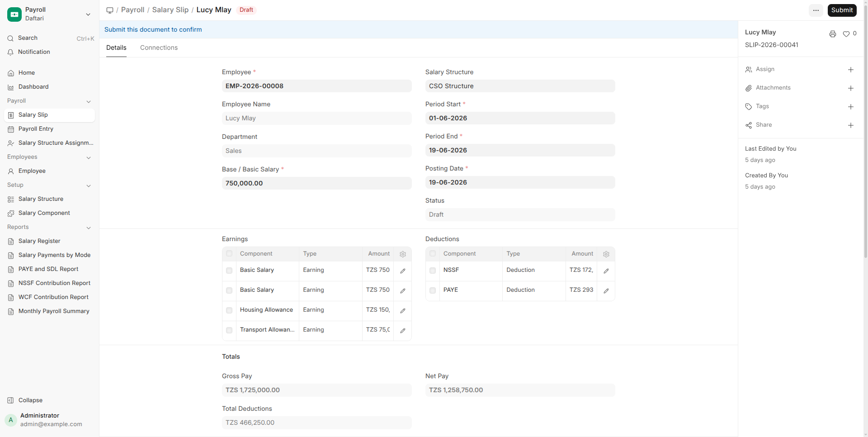Tick the first Basic Salary row checkbox
Screen dimensions: 868x437
point(229,271)
